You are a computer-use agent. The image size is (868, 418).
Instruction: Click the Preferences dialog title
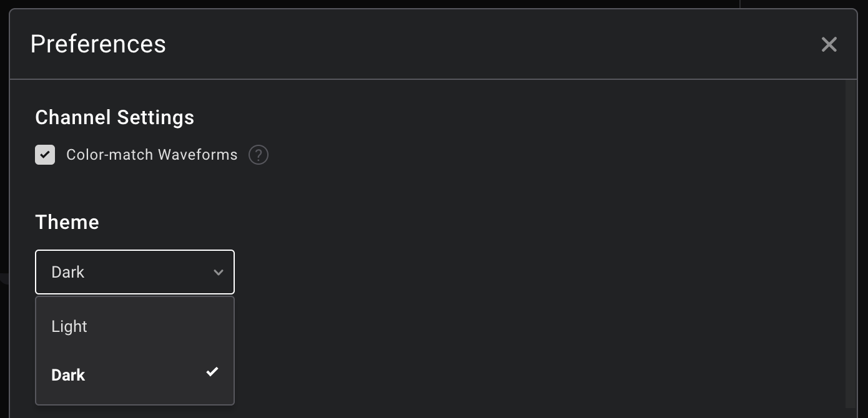tap(98, 44)
